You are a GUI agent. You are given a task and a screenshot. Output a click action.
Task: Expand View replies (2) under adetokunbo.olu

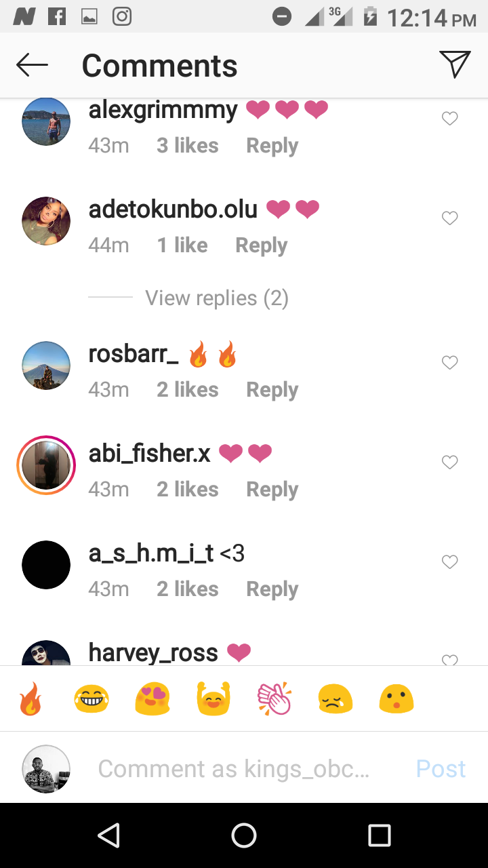click(x=217, y=298)
